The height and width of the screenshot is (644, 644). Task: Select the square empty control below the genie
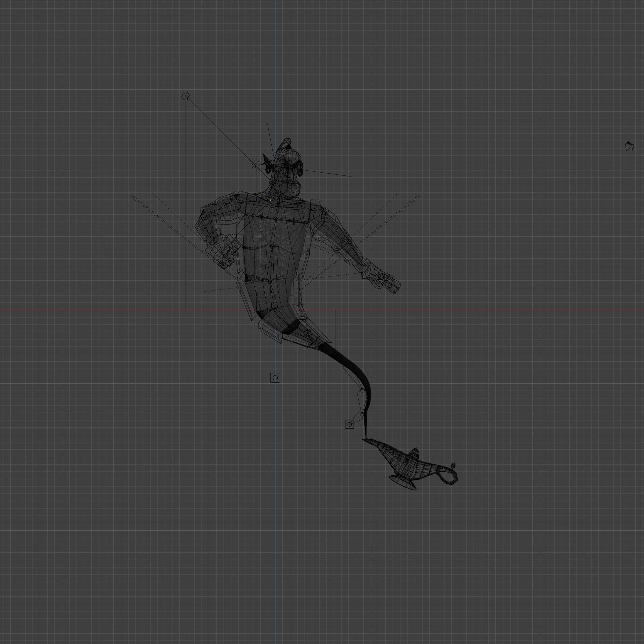[275, 378]
